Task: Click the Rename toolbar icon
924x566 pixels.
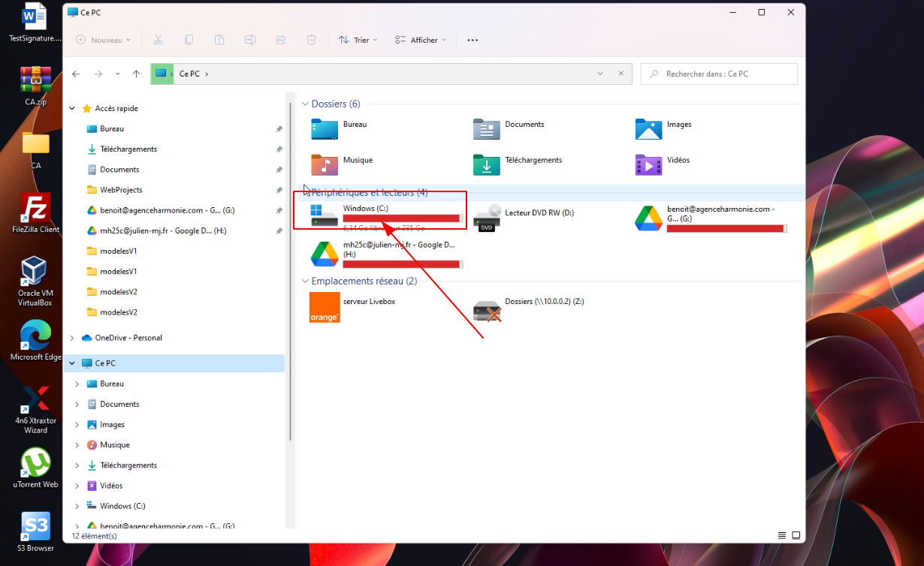Action: pos(250,40)
